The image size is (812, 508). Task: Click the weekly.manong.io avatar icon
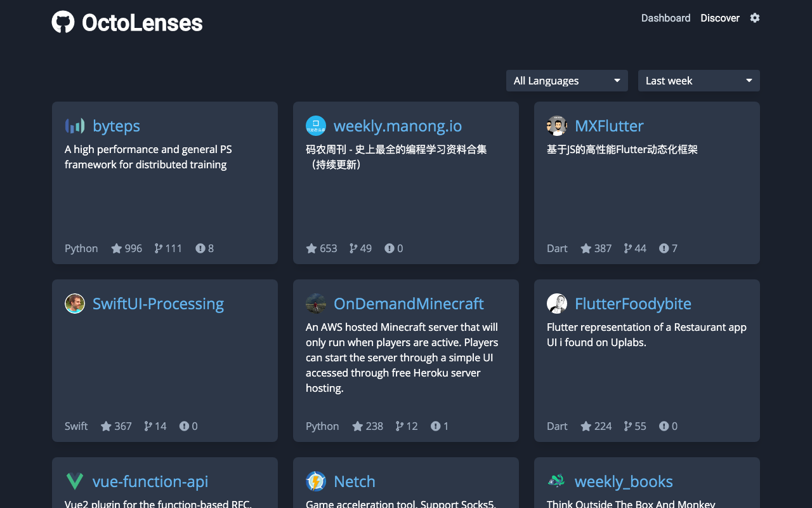[316, 126]
